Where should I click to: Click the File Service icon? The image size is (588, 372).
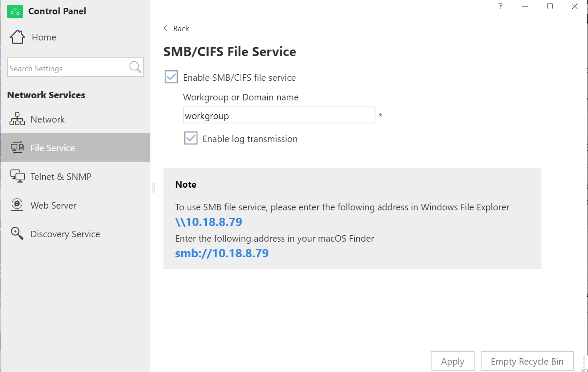tap(17, 148)
